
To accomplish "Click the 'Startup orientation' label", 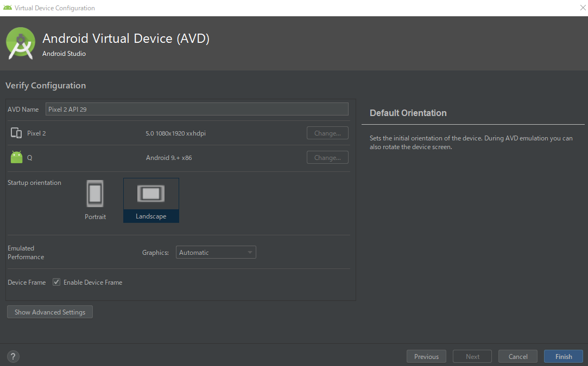I will click(34, 182).
